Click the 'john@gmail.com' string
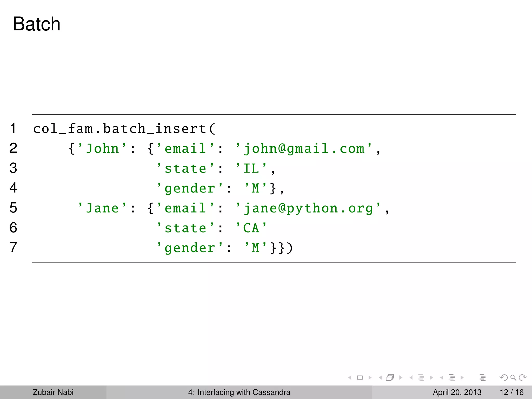Viewport: 532px width, 399px height. [304, 149]
